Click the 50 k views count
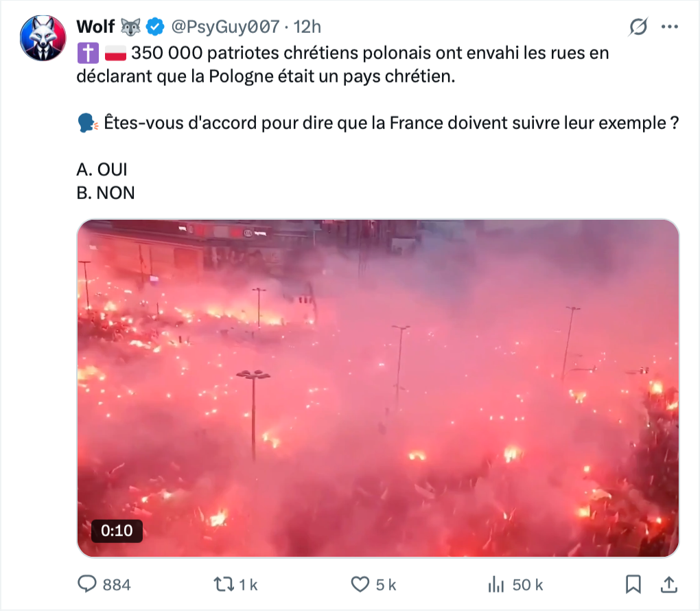 click(527, 585)
